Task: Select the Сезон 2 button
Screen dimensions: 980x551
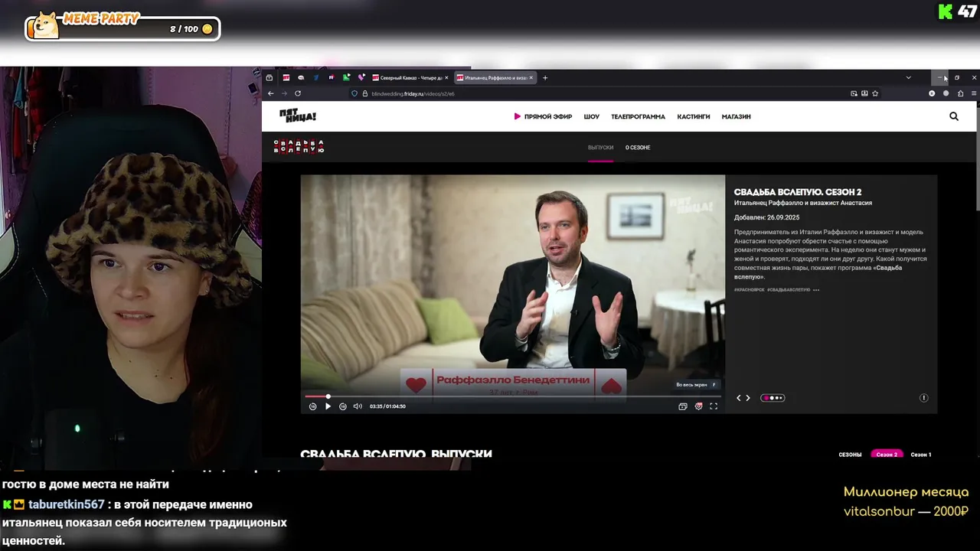Action: pos(887,455)
